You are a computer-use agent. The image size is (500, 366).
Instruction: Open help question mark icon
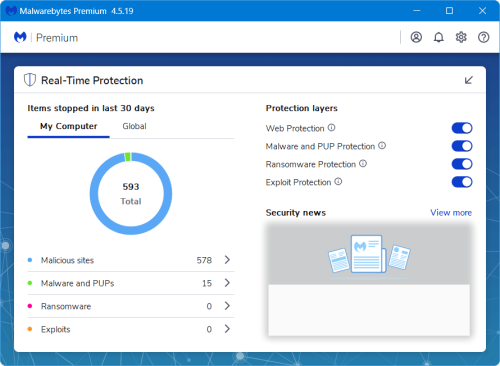coord(483,37)
